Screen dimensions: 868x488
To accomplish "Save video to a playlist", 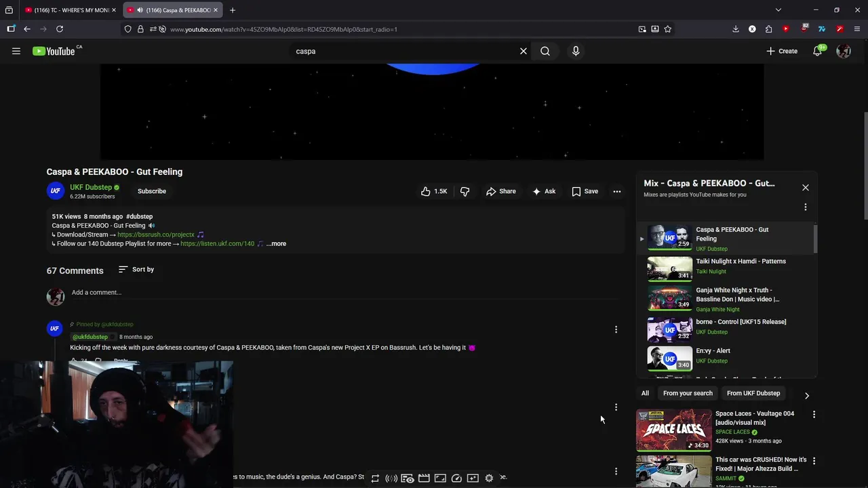I will [585, 191].
